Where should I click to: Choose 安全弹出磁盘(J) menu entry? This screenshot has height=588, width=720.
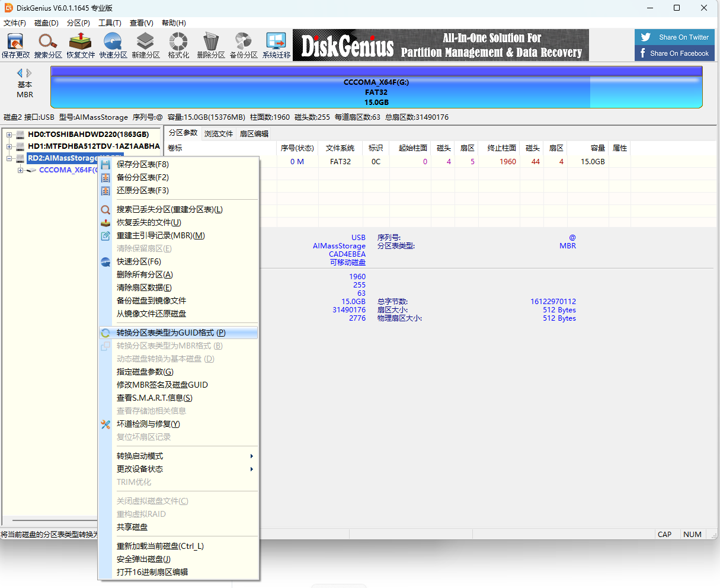(x=178, y=559)
